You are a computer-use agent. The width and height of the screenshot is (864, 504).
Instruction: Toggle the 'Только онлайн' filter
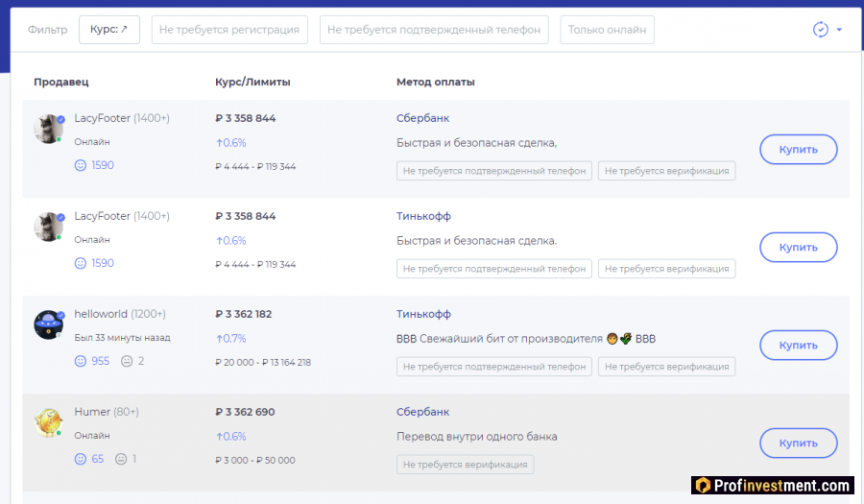(x=608, y=30)
